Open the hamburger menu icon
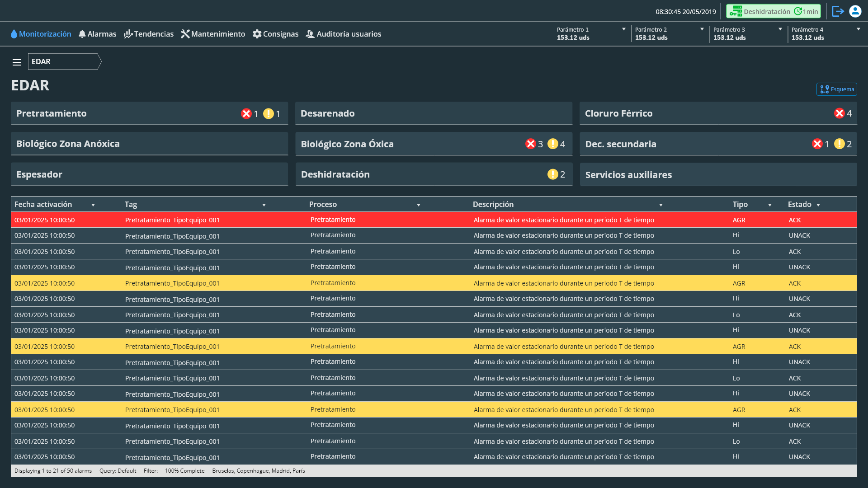 (x=17, y=62)
